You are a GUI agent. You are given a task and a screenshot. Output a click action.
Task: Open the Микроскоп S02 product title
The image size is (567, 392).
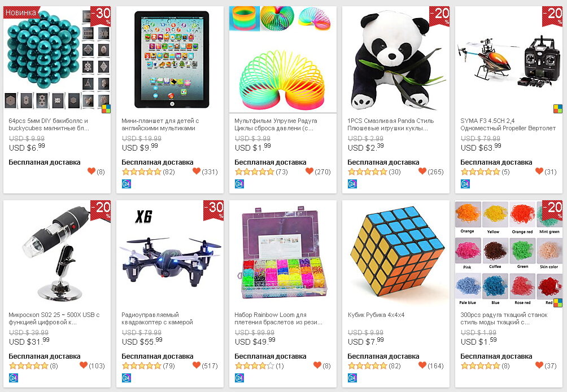tap(54, 318)
